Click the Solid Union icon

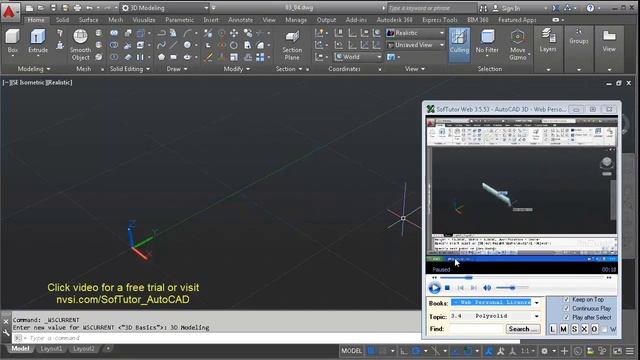pos(114,33)
